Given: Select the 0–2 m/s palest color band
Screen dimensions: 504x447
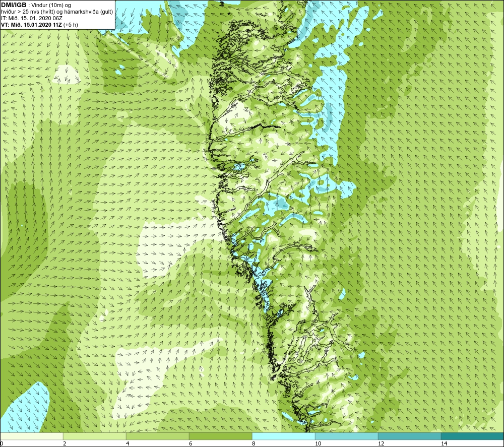Looking at the screenshot, I should (31, 436).
